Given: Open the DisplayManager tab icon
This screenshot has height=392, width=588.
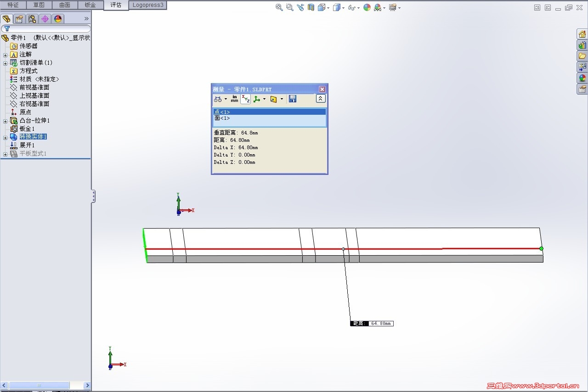Looking at the screenshot, I should [x=57, y=19].
